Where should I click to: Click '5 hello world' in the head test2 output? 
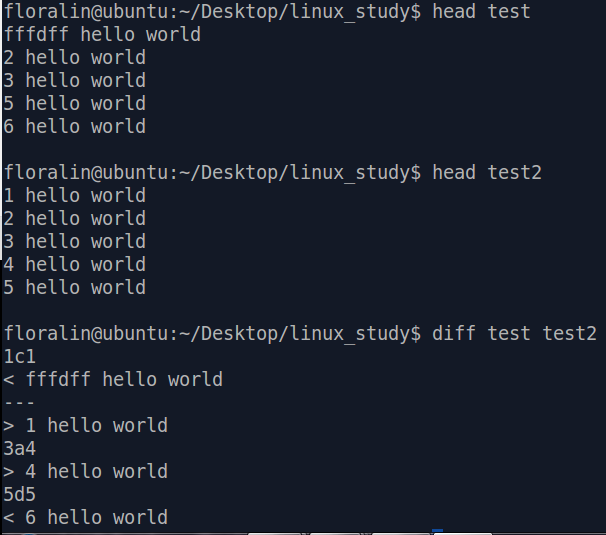coord(75,288)
